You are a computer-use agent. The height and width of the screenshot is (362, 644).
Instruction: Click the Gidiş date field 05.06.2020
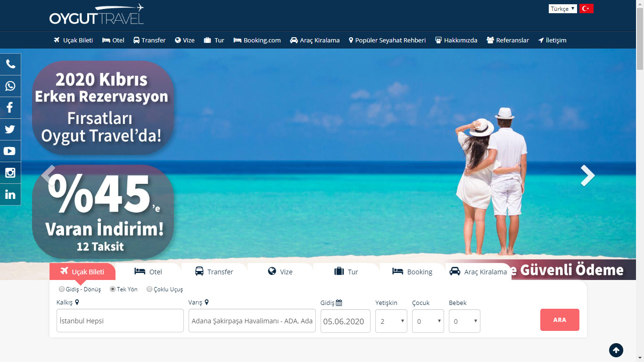point(346,321)
